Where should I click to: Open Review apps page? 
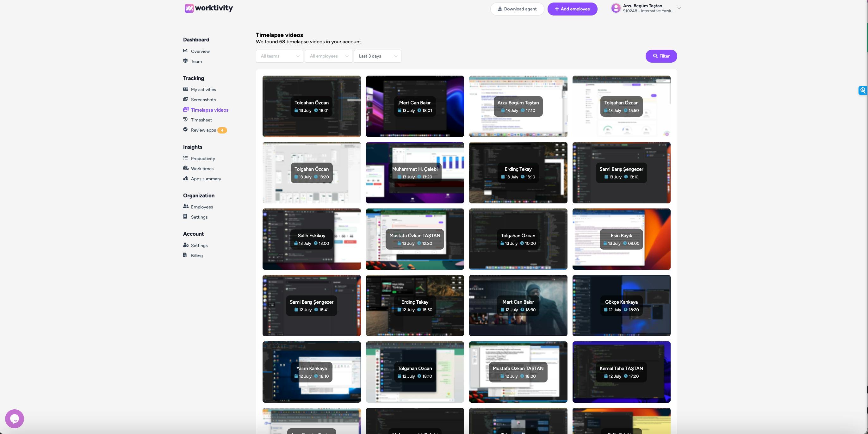(203, 130)
